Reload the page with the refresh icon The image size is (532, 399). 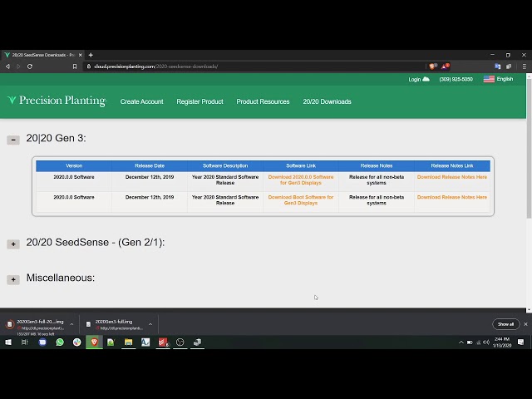point(30,66)
